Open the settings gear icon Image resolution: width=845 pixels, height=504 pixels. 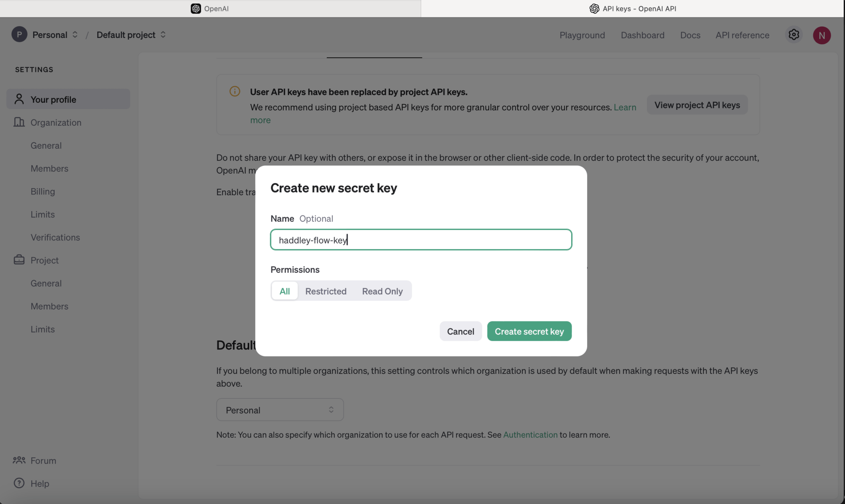click(794, 35)
